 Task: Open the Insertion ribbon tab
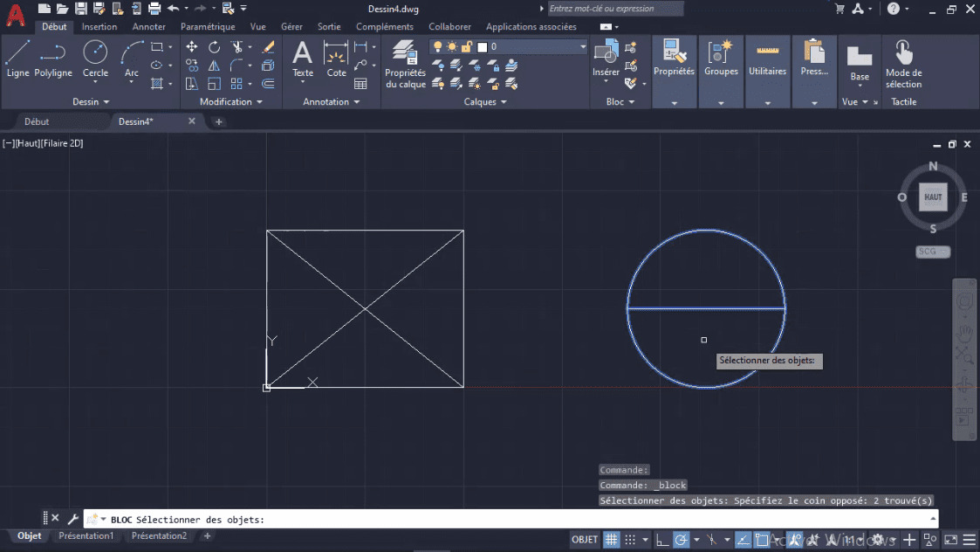pos(99,27)
